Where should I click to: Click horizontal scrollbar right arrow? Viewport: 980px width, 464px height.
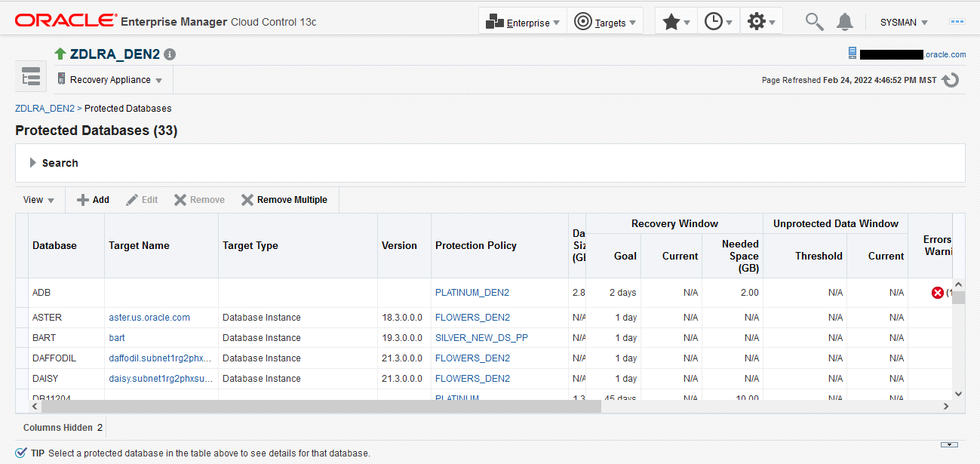[x=946, y=406]
